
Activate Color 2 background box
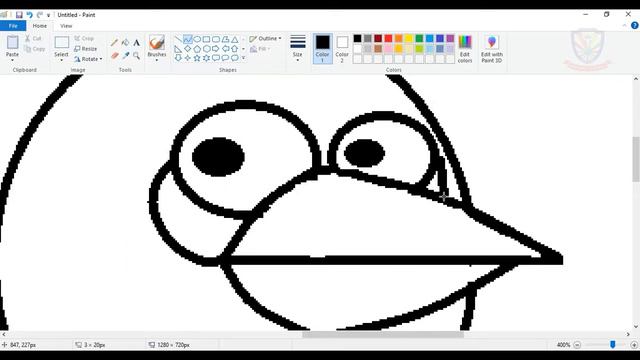342,48
